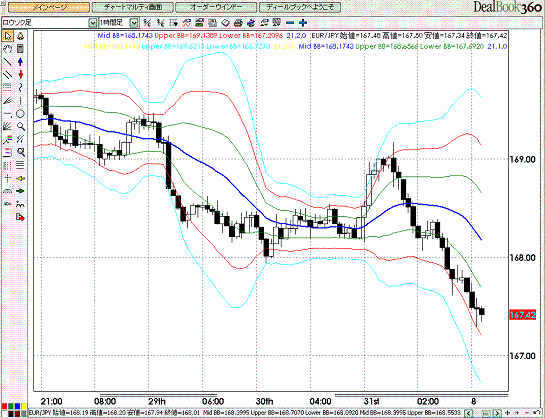Select the colored retracement levels tool

[x=8, y=152]
